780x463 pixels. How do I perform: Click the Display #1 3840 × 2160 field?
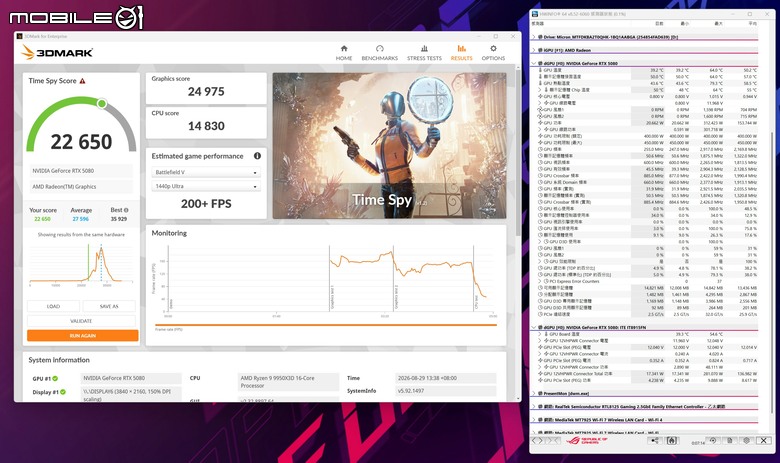(x=131, y=394)
